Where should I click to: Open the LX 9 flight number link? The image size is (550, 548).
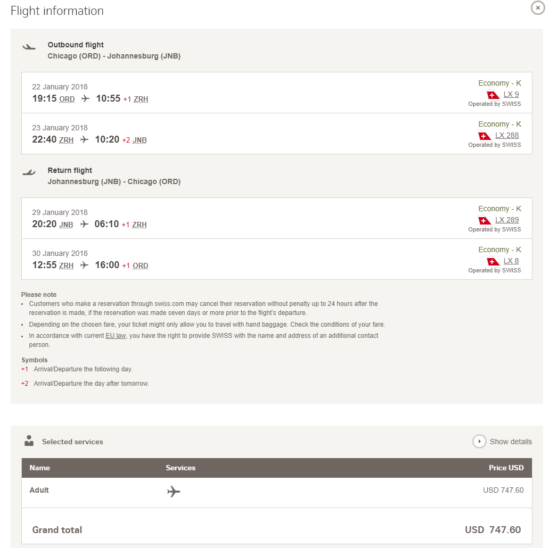(x=511, y=94)
